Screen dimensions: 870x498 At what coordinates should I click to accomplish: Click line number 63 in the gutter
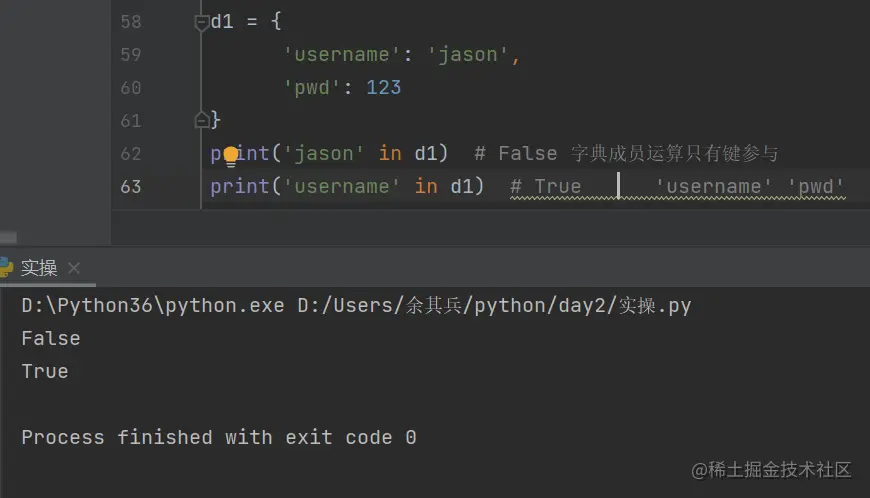(x=131, y=187)
